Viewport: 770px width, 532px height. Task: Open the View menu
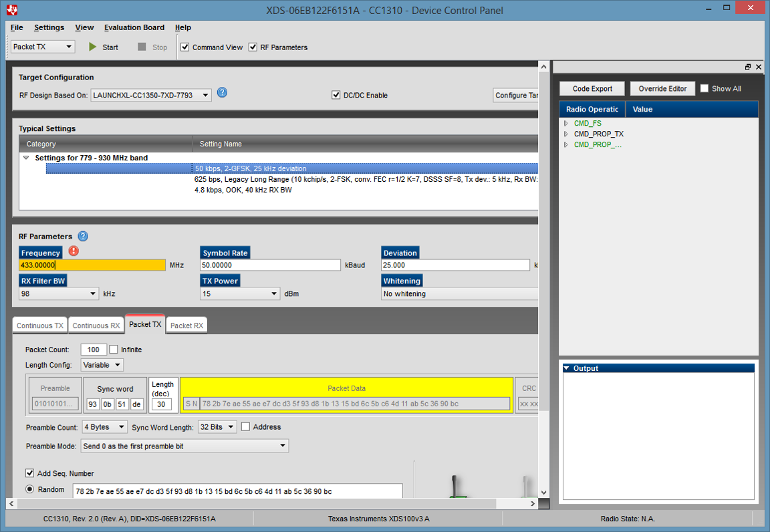point(84,27)
